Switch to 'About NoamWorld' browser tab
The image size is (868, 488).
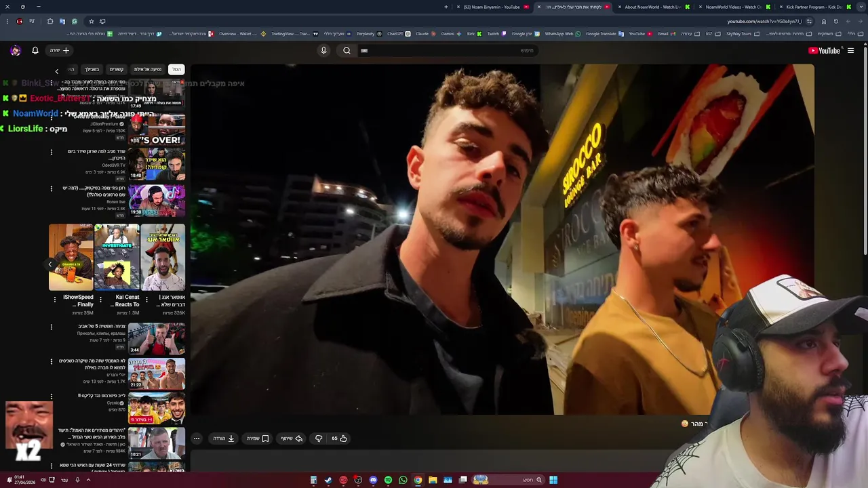pos(653,7)
